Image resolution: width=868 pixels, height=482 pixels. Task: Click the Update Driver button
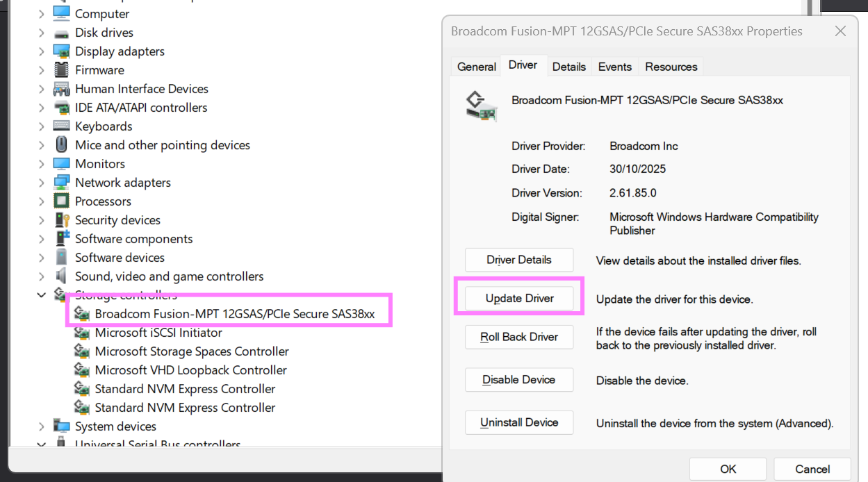[x=518, y=298]
